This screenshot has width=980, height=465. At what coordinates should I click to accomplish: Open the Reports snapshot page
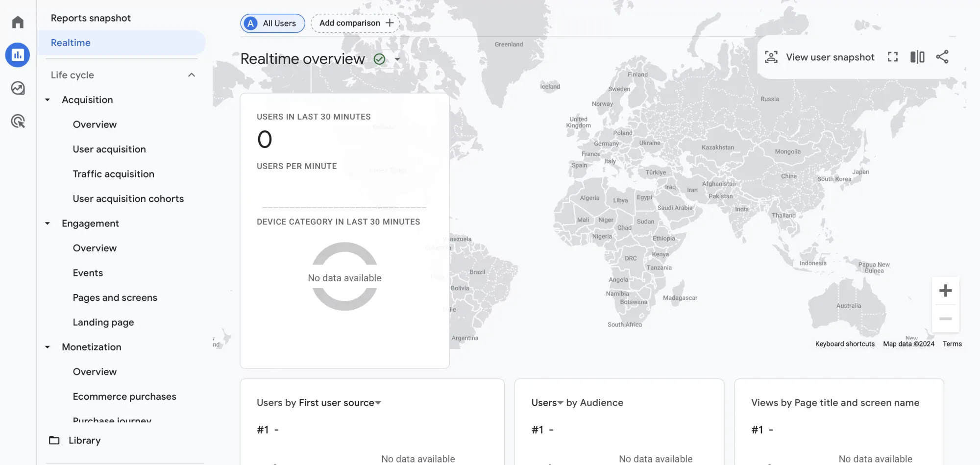point(91,18)
